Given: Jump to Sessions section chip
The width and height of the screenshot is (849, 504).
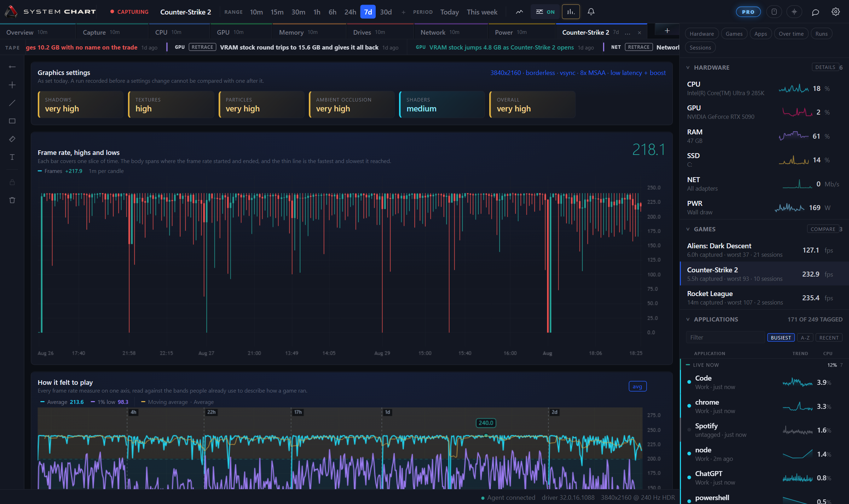Looking at the screenshot, I should pyautogui.click(x=700, y=47).
